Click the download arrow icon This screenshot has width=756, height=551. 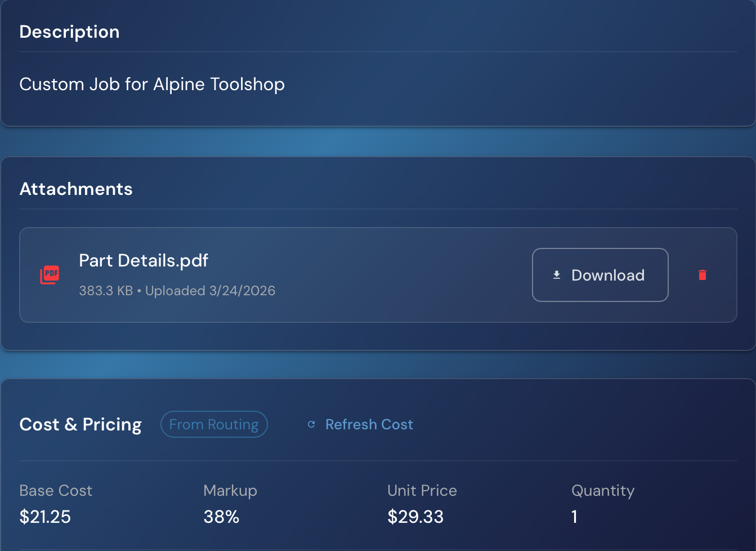coord(557,275)
